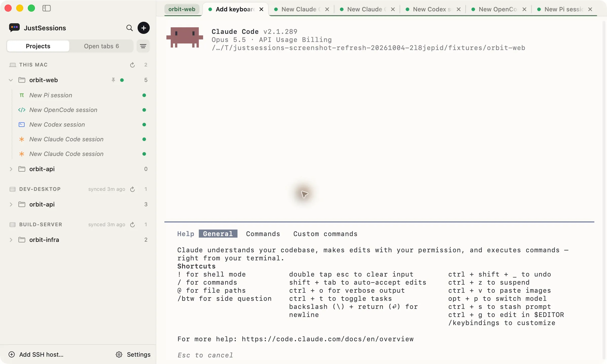Image resolution: width=607 pixels, height=364 pixels.
Task: Click the JustSessions app logo
Action: 14,28
